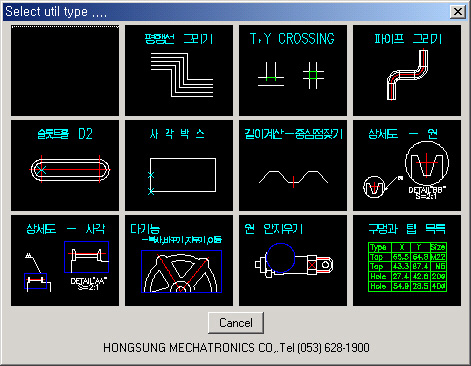Pick the slot hole D2 tile
The width and height of the screenshot is (471, 366).
point(65,166)
